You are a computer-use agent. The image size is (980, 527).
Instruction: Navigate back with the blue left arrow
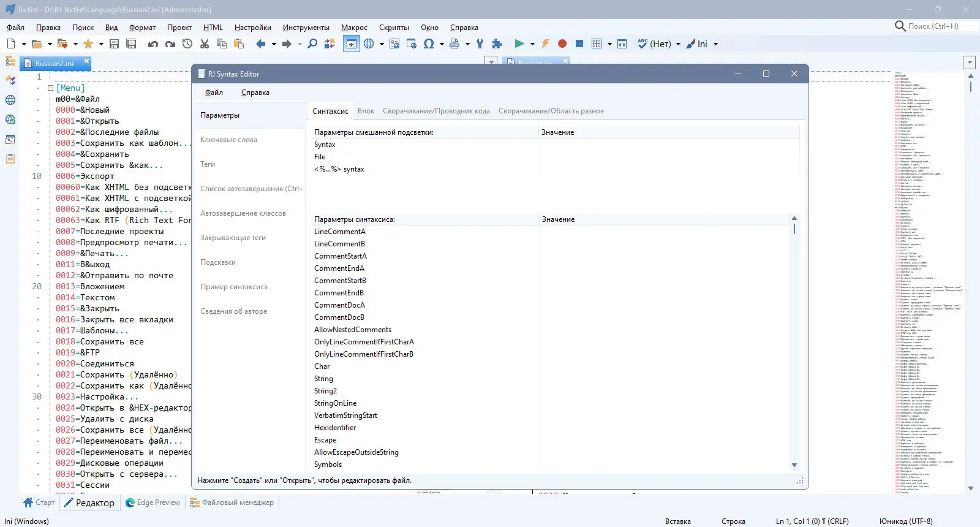point(261,44)
